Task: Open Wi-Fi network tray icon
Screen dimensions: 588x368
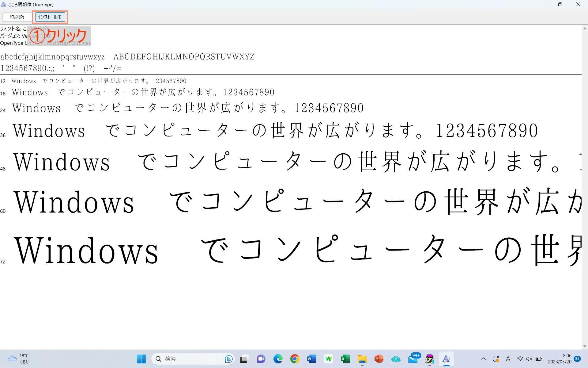Action: (520, 359)
